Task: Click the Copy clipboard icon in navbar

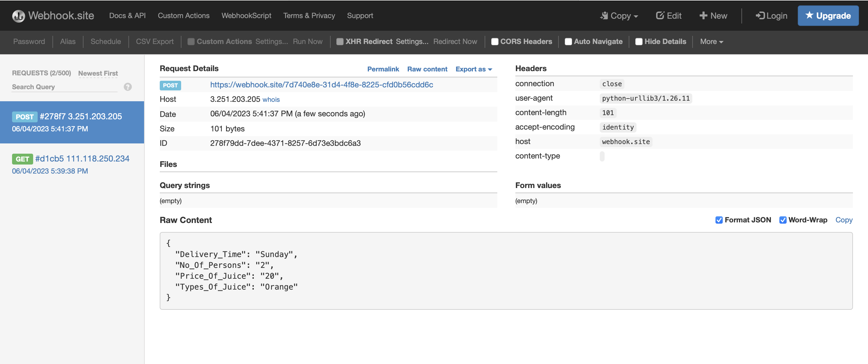Action: pos(604,16)
